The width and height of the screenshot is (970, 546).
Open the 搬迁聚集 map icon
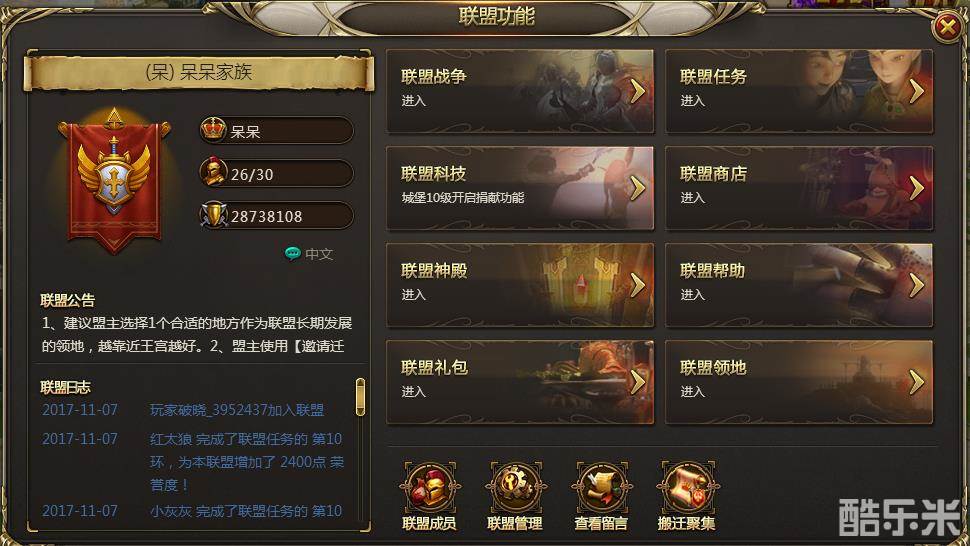coord(687,488)
